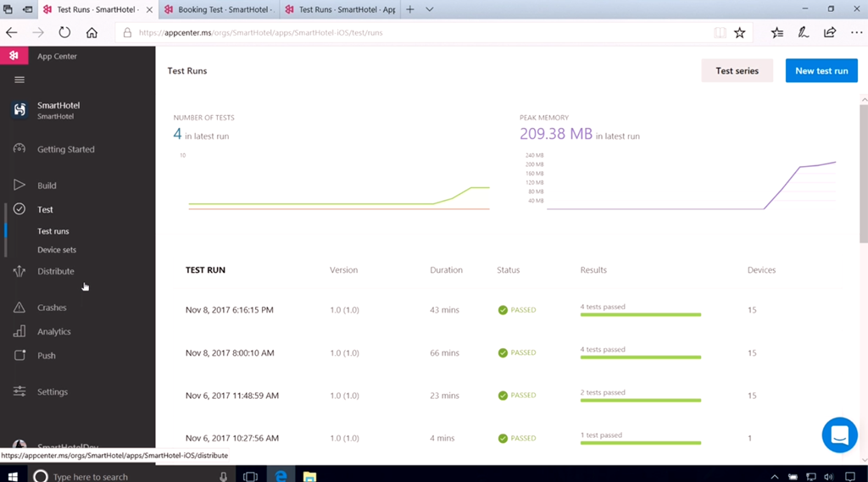Image resolution: width=868 pixels, height=482 pixels.
Task: Click green results bar for 2 tests passed
Action: (640, 400)
